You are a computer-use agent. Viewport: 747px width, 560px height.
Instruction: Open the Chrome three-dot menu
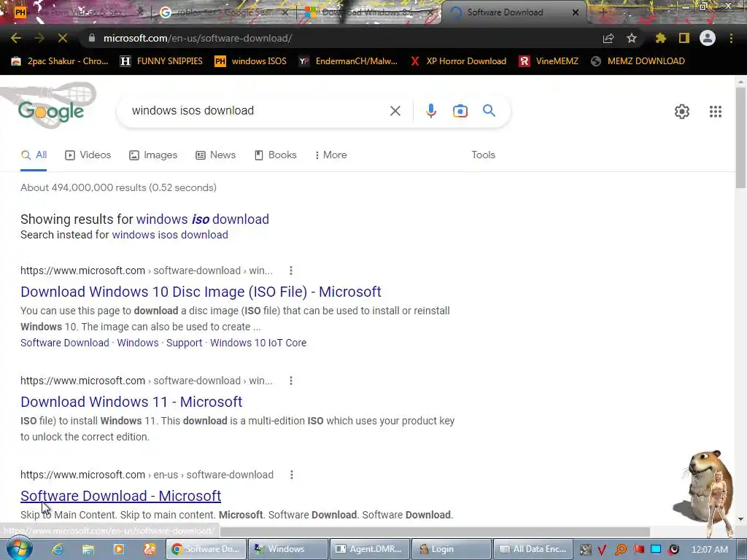coord(731,38)
